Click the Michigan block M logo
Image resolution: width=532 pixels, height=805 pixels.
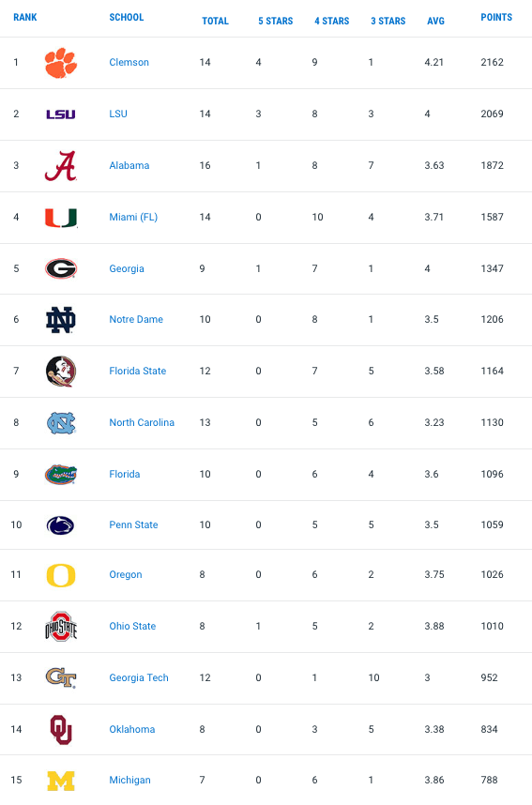tap(61, 781)
